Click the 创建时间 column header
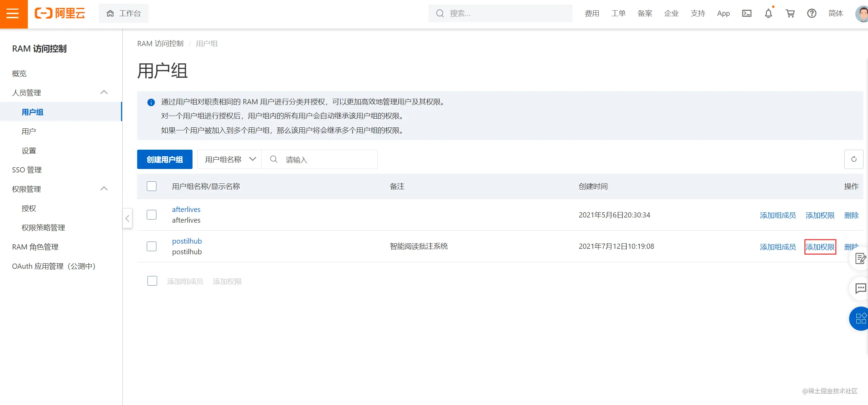 (593, 186)
